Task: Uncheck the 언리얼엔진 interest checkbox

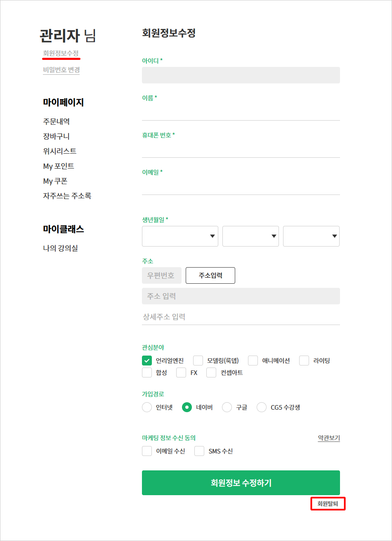Action: pos(147,361)
